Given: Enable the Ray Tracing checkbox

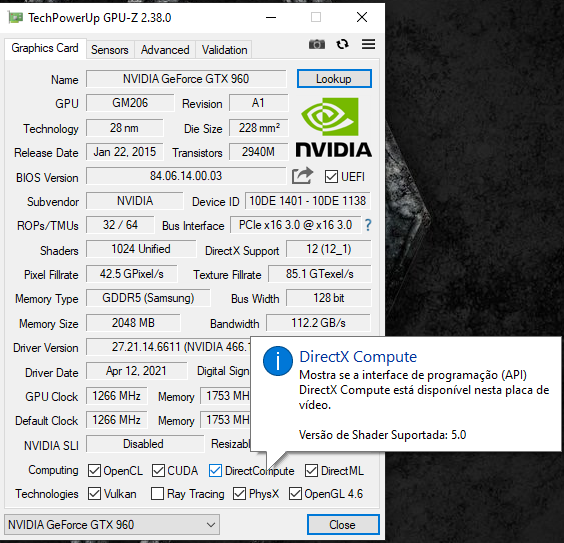Looking at the screenshot, I should click(158, 493).
